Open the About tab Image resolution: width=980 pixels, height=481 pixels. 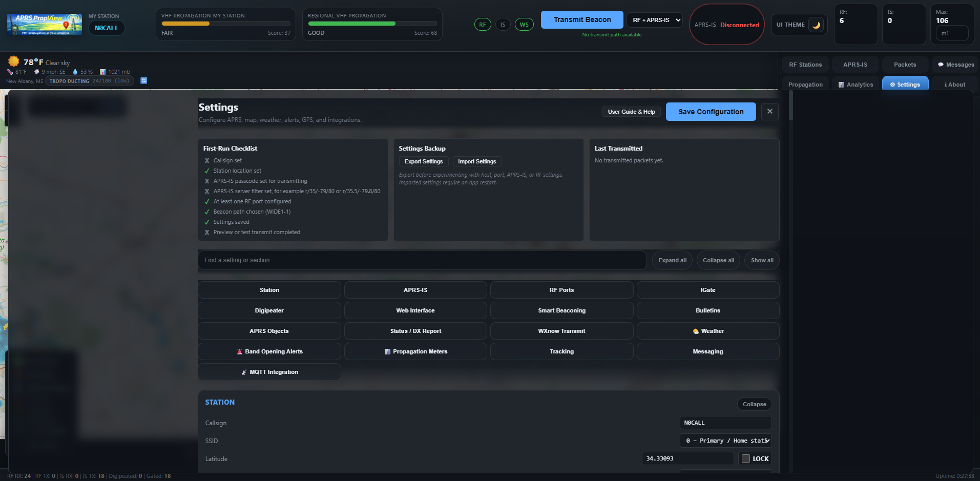coord(955,85)
